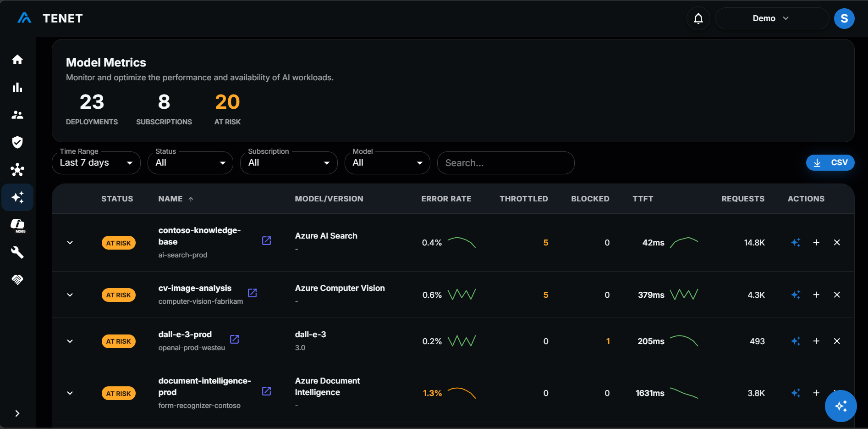Open the wrench tools sidebar icon
The height and width of the screenshot is (429, 868).
click(17, 252)
